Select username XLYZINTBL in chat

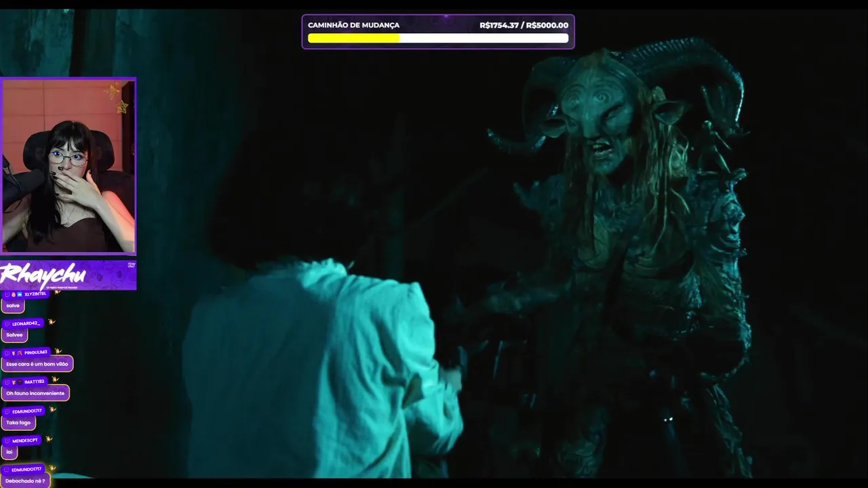coord(35,294)
